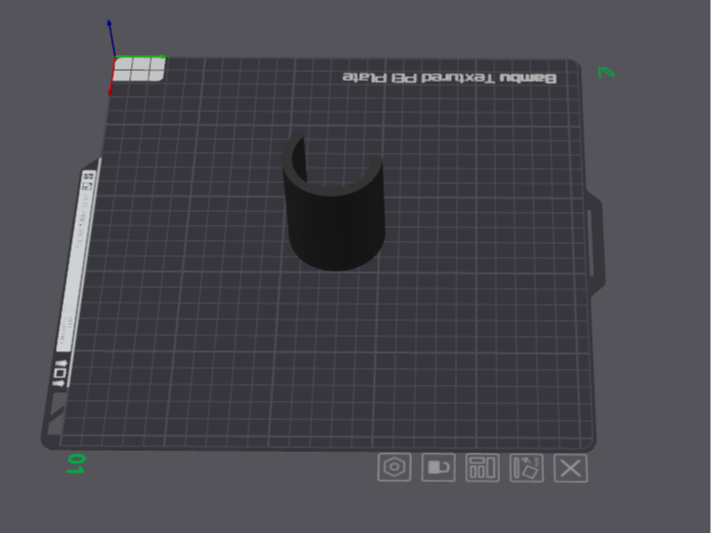Screen dimensions: 711x533
Task: Click the green plate number 01
Action: [x=75, y=464]
